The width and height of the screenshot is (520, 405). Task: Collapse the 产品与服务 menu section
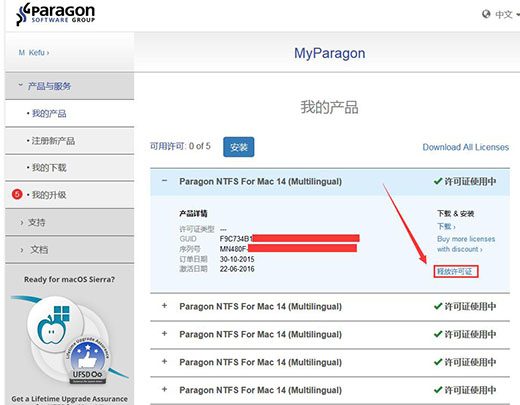click(70, 86)
